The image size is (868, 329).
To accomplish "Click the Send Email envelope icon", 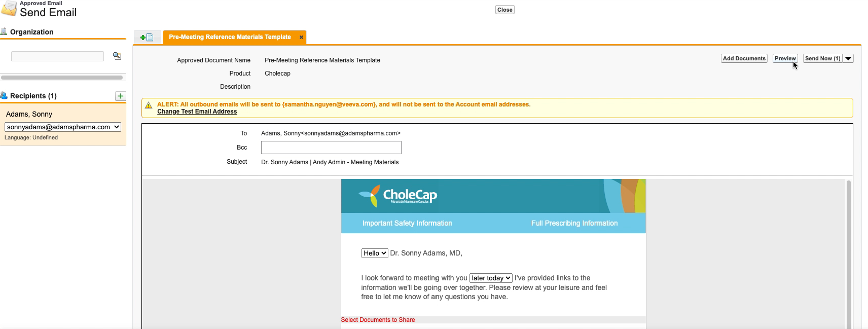I will pyautogui.click(x=9, y=9).
